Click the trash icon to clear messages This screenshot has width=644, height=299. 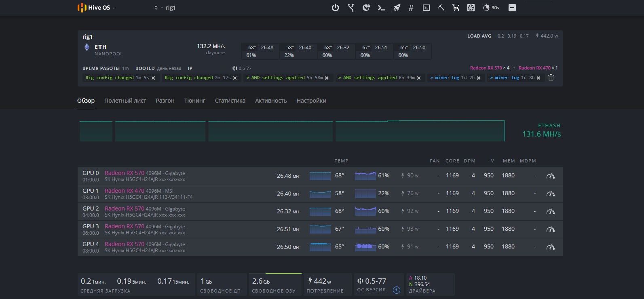point(551,78)
